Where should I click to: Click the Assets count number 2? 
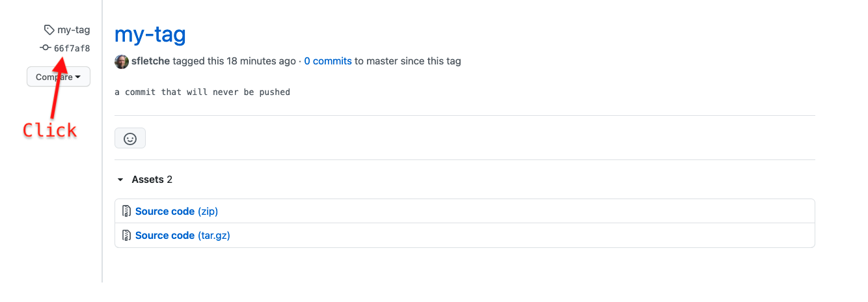pyautogui.click(x=170, y=180)
